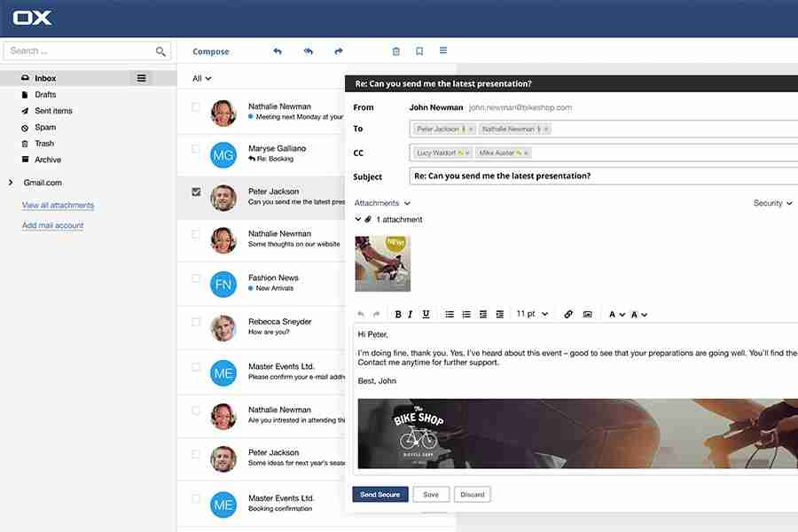Delete the selected email with trash icon
Image resolution: width=798 pixels, height=532 pixels.
(395, 51)
